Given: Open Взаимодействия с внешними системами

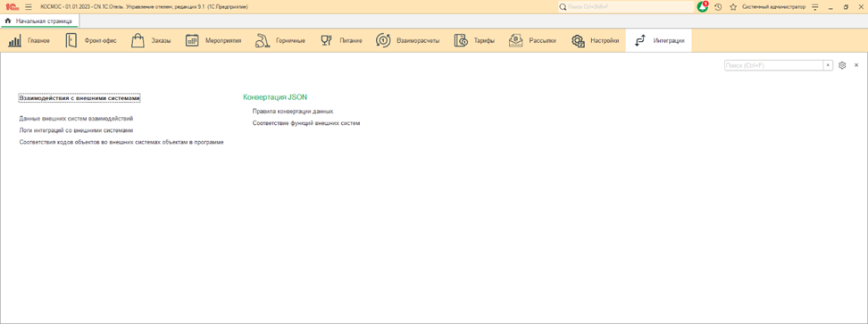Looking at the screenshot, I should (79, 98).
